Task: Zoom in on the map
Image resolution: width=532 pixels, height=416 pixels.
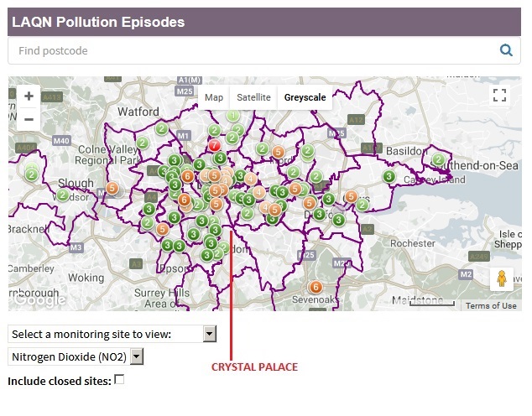Action: point(28,96)
